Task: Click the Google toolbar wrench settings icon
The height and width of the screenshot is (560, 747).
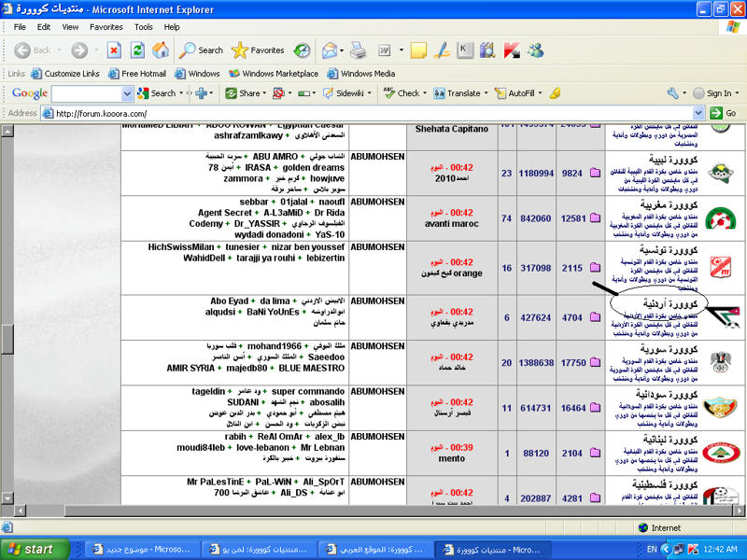Action: pos(672,93)
